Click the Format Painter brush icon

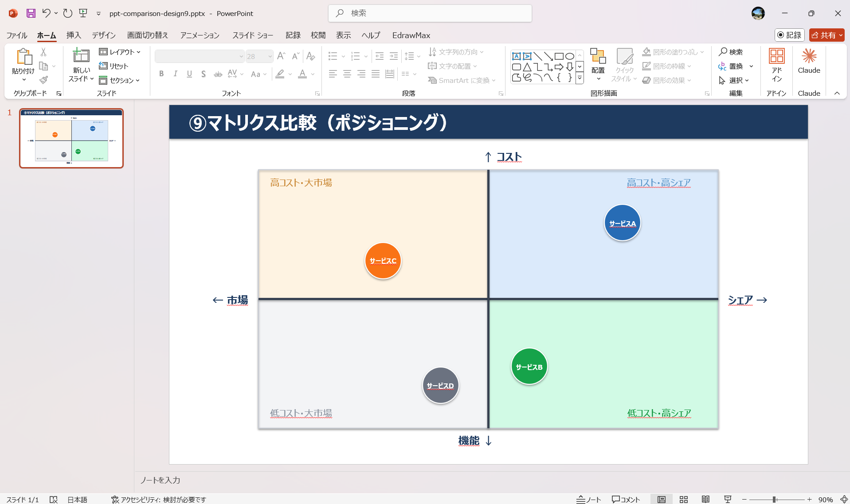(x=43, y=80)
